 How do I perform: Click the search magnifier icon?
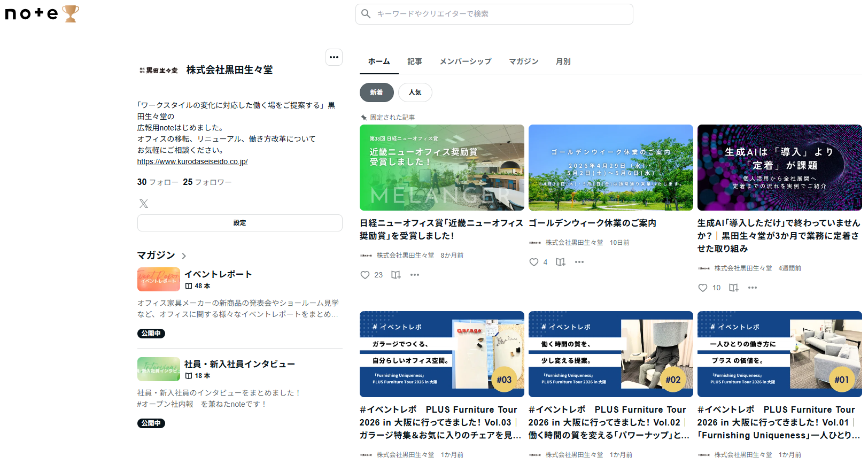(x=366, y=14)
